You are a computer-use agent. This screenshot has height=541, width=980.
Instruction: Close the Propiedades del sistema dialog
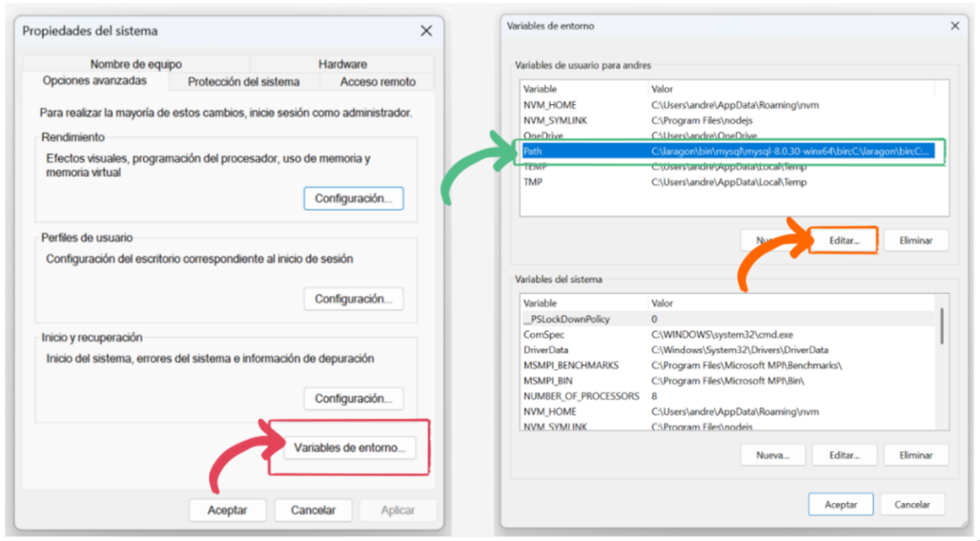click(426, 31)
